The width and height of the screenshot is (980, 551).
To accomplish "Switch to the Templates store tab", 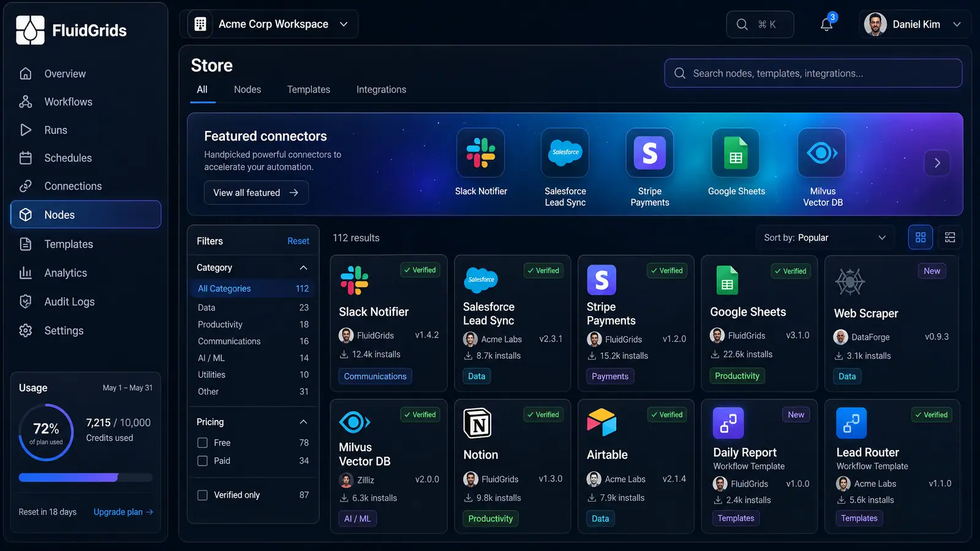I will click(x=309, y=89).
